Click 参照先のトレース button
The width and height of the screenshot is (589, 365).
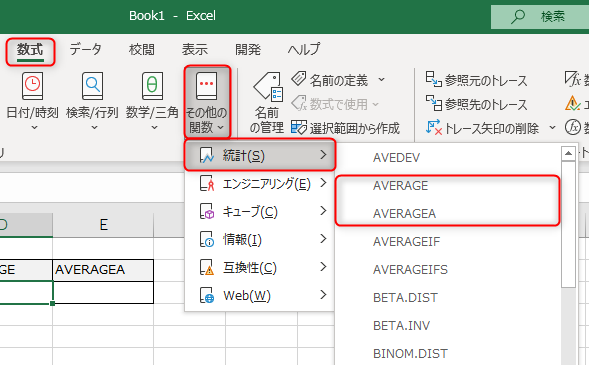click(476, 104)
